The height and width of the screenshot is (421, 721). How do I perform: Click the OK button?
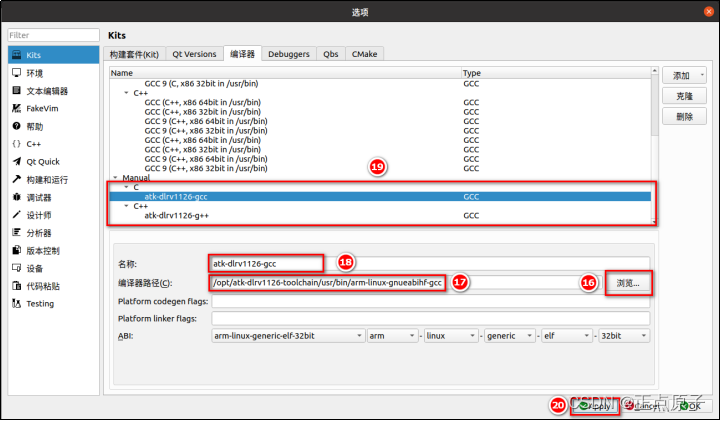691,406
